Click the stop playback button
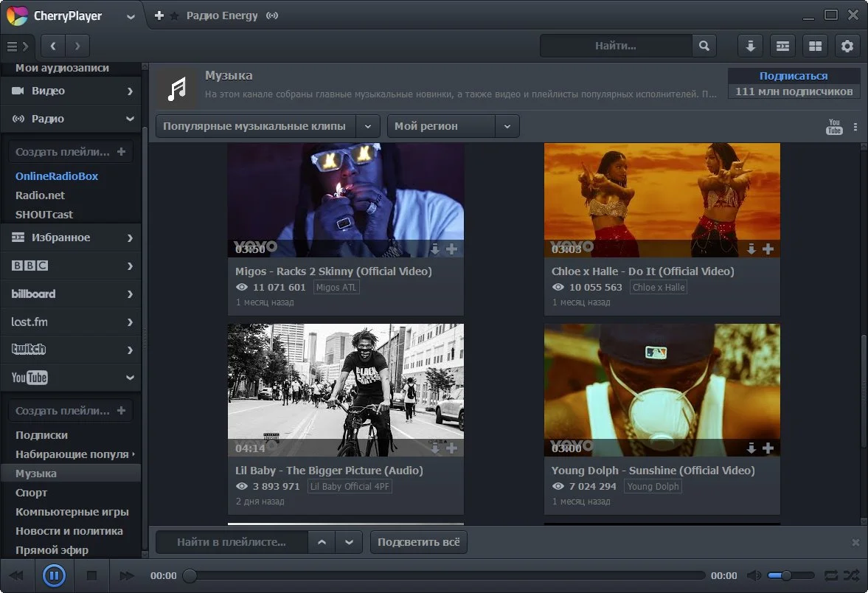 92,576
